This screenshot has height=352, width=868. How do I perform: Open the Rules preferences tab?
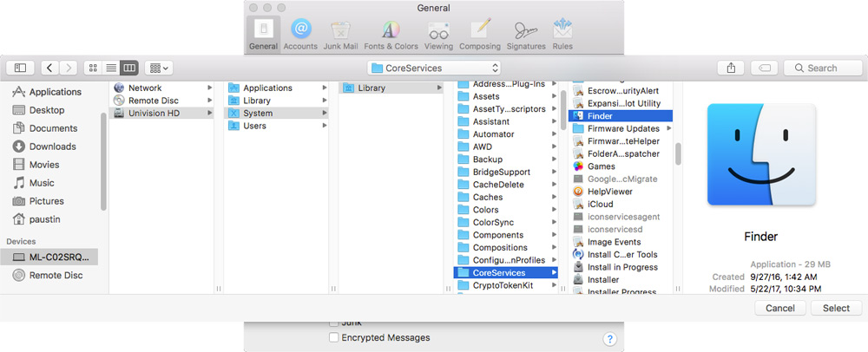[x=562, y=35]
